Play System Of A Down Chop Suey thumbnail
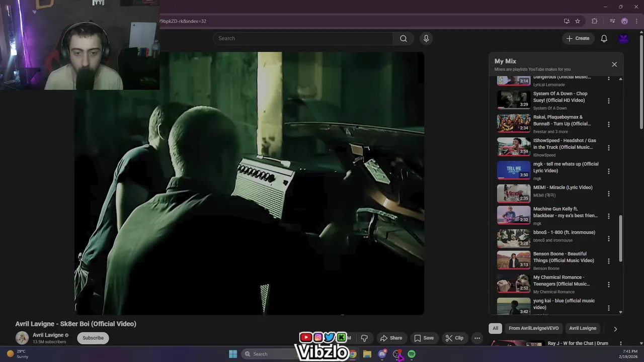Image resolution: width=644 pixels, height=362 pixels. (x=514, y=100)
